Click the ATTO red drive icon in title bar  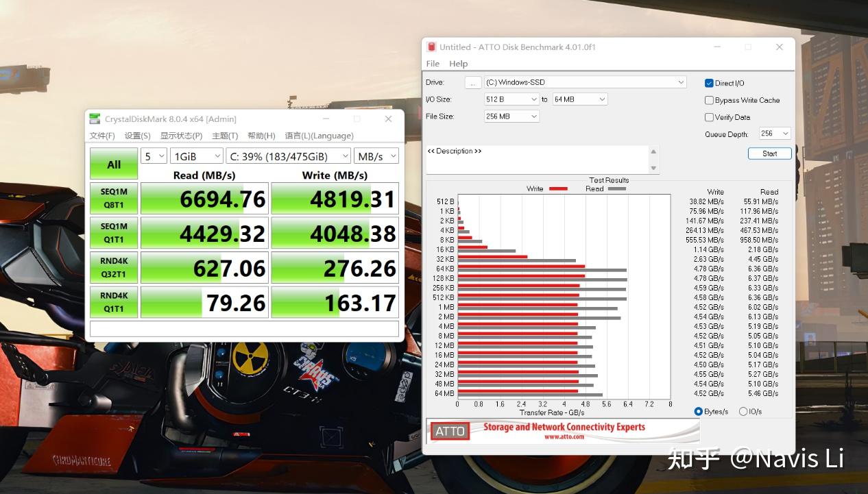432,47
